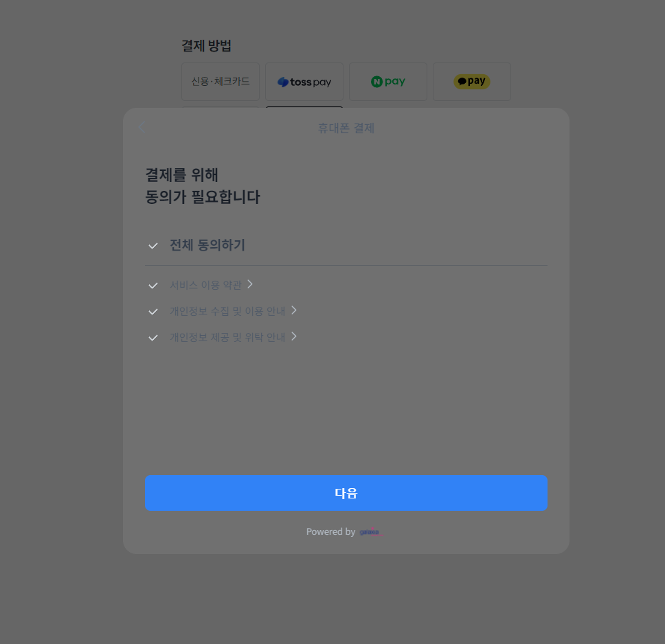Screen dimensions: 665x644
Task: Click the galaxia logo next to Powered by
Action: (x=371, y=531)
